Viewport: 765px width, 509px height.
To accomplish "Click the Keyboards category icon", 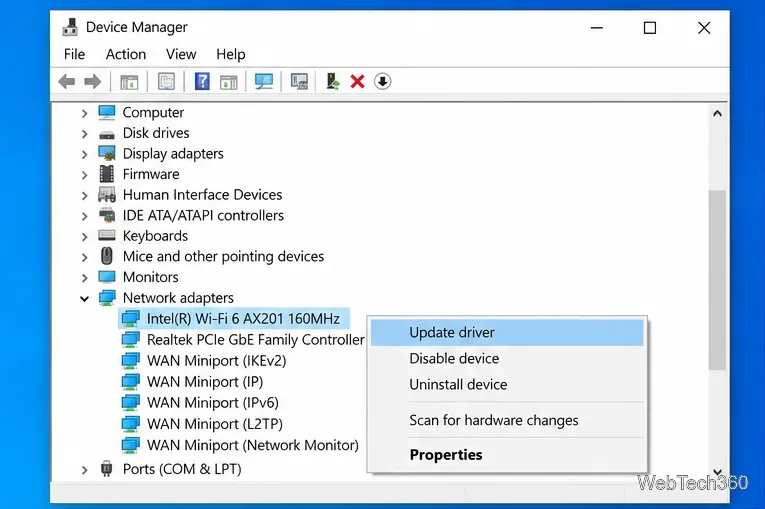I will pos(107,236).
